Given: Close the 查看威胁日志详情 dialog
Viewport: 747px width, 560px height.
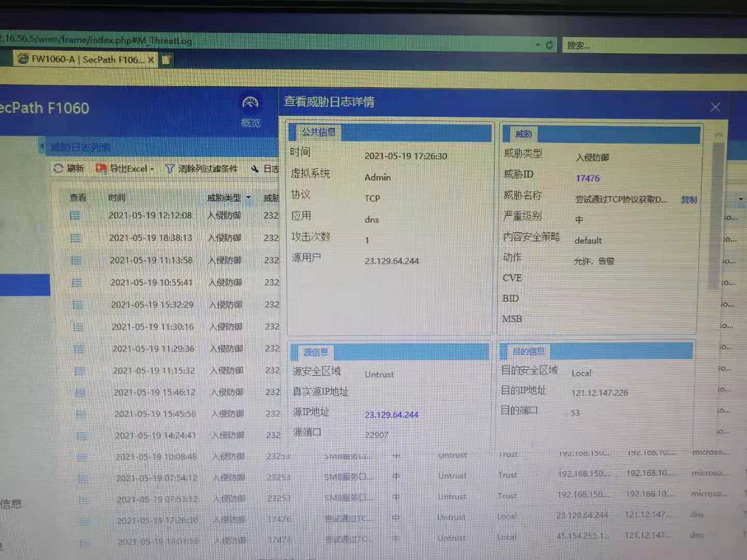Looking at the screenshot, I should 715,107.
